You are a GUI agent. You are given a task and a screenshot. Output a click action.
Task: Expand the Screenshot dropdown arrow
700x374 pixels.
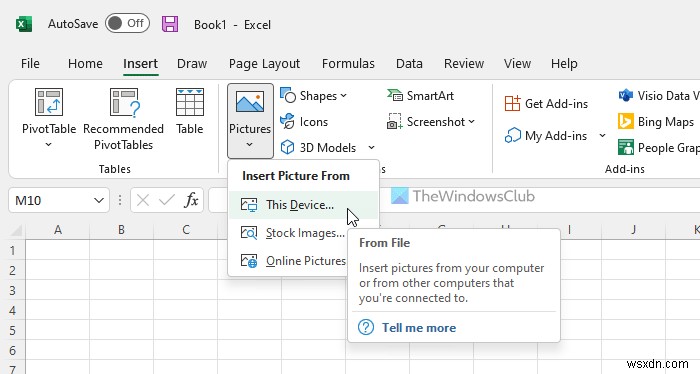click(x=471, y=121)
